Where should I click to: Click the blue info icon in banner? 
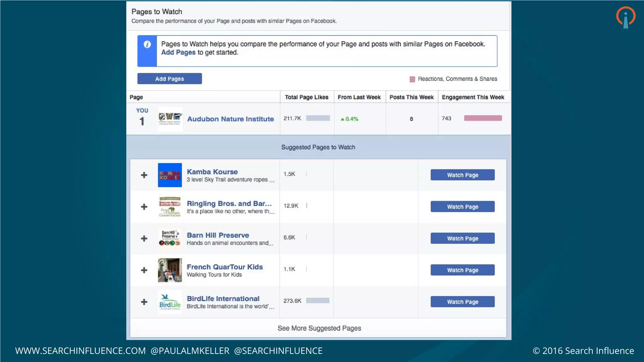click(x=147, y=44)
